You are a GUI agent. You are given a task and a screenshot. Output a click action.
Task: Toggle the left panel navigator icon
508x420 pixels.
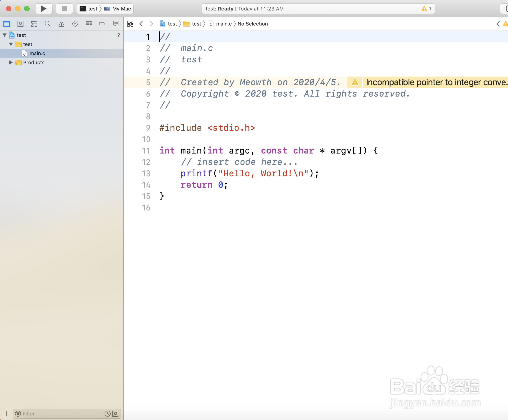(7, 24)
